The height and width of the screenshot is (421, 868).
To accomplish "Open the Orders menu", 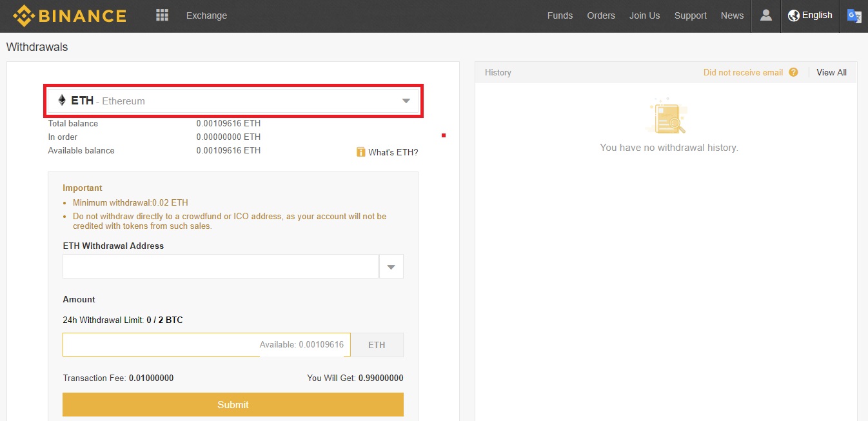I will [x=601, y=15].
